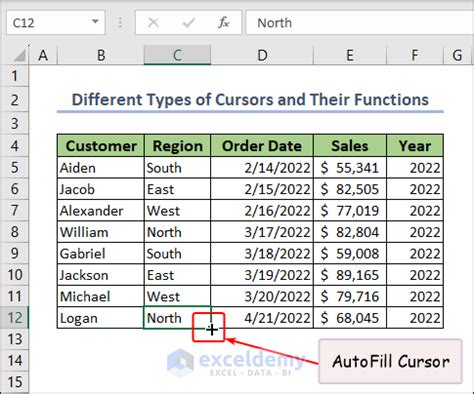Click the order date 4/21/2022
The image size is (474, 394).
coord(262,318)
